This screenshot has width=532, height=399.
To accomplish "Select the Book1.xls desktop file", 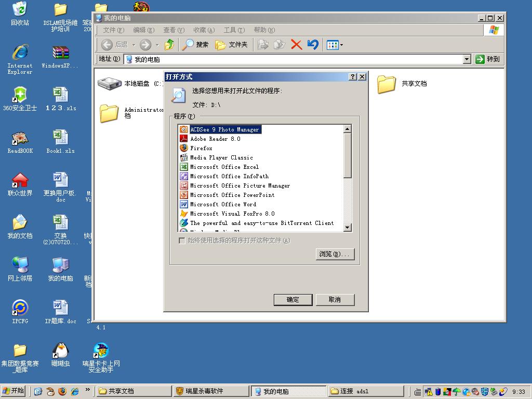I will pos(60,141).
